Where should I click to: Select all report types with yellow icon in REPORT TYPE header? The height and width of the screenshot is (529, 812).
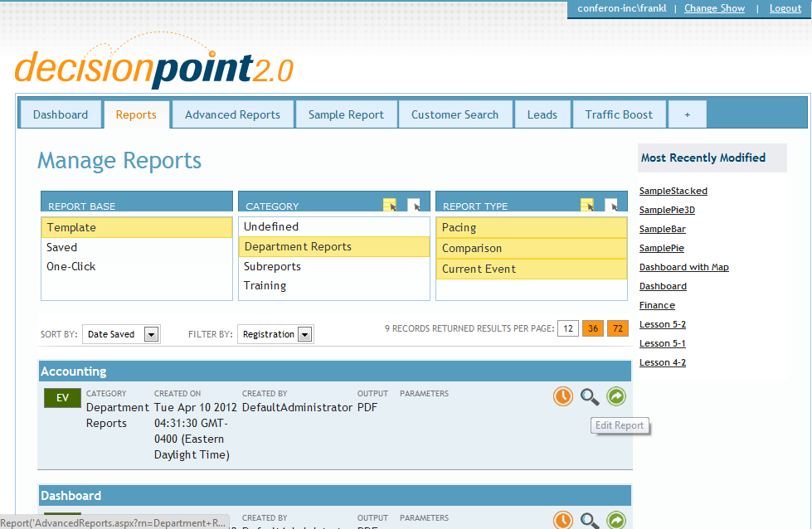tap(586, 205)
